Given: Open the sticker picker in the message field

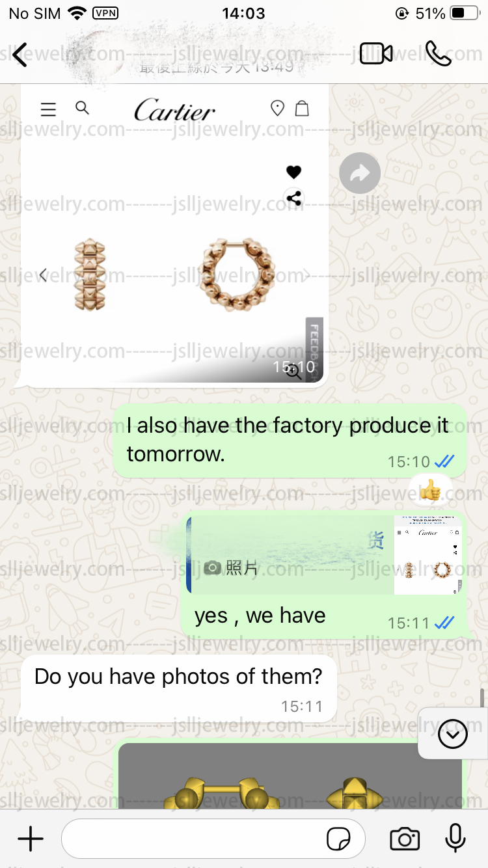Looking at the screenshot, I should point(338,839).
